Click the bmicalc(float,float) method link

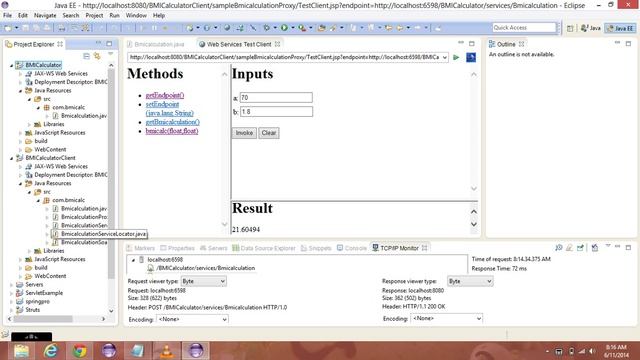point(172,131)
